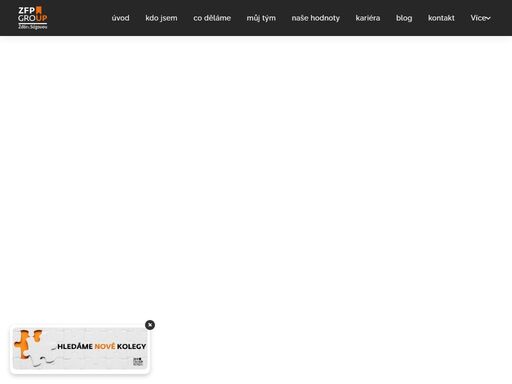Open the blog link
Image resolution: width=512 pixels, height=384 pixels.
404,18
